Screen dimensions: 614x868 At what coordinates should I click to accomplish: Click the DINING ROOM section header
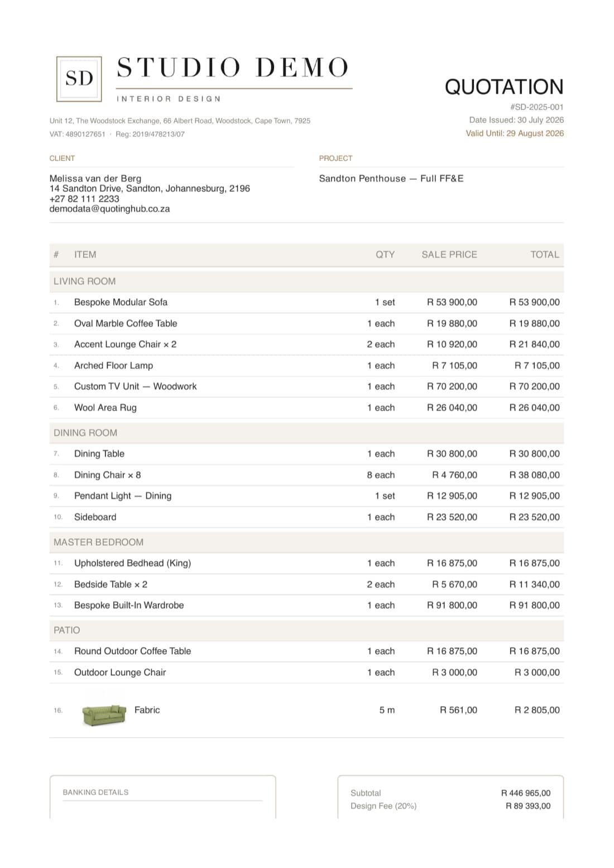306,433
